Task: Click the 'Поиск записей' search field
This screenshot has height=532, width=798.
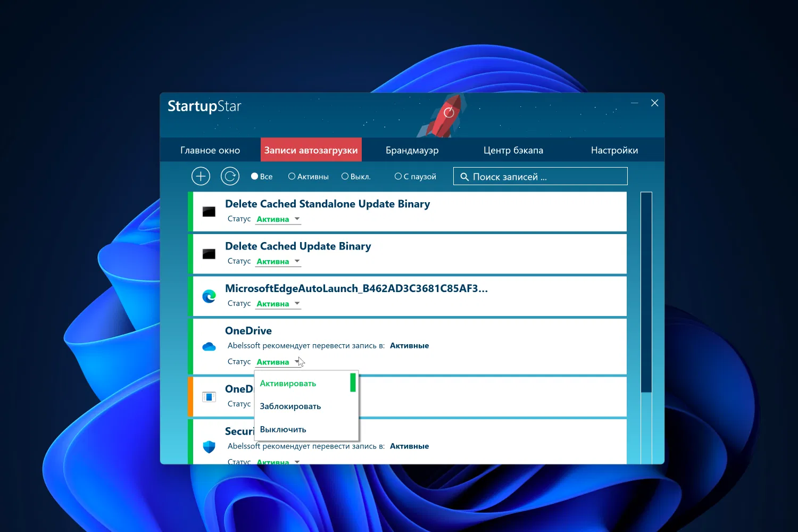Action: tap(541, 177)
